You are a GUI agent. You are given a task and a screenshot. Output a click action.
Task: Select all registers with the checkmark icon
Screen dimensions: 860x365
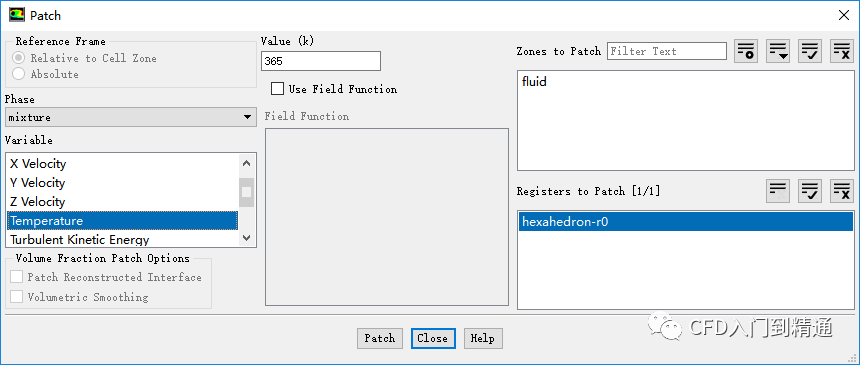[x=810, y=191]
